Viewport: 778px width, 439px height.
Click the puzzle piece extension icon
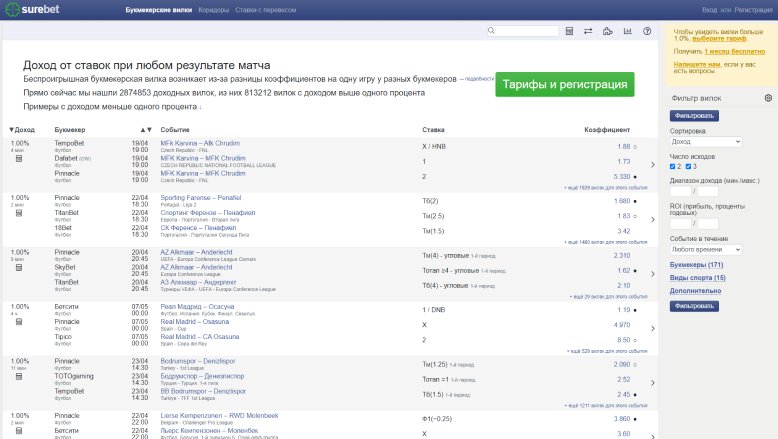coord(608,32)
